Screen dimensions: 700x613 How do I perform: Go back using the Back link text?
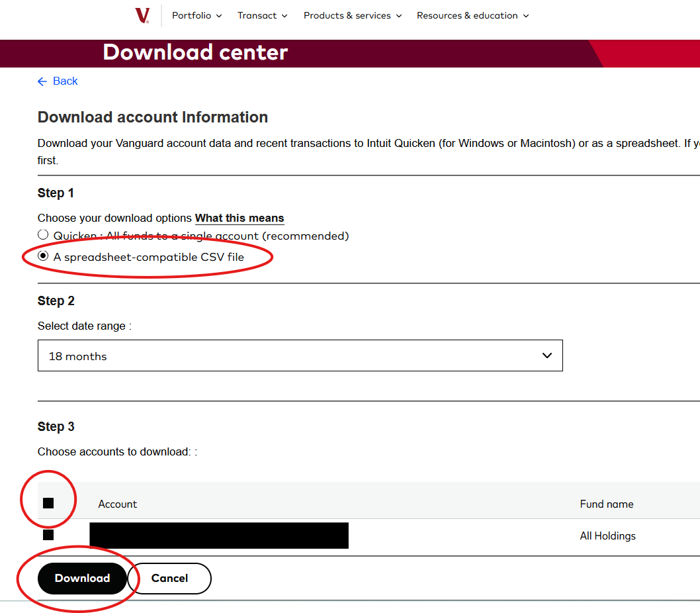click(66, 81)
